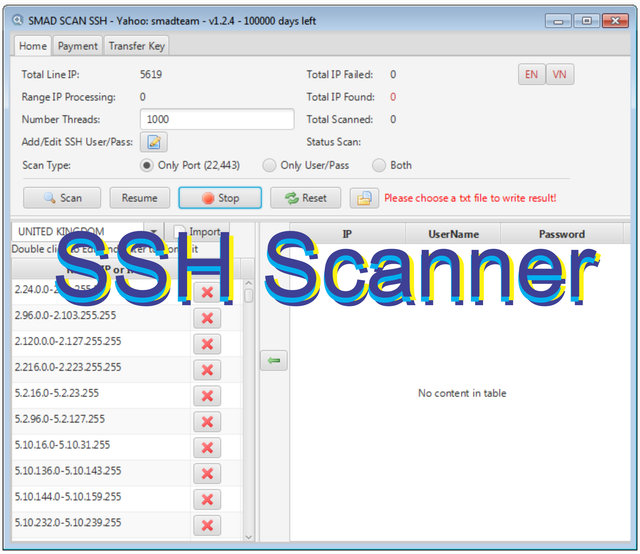Remove the 5.10.144.0-5.10.159.255 range

pyautogui.click(x=207, y=500)
